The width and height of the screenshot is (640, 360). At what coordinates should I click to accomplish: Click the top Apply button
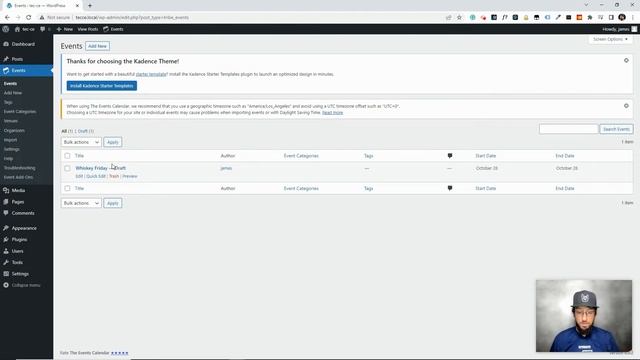[112, 142]
